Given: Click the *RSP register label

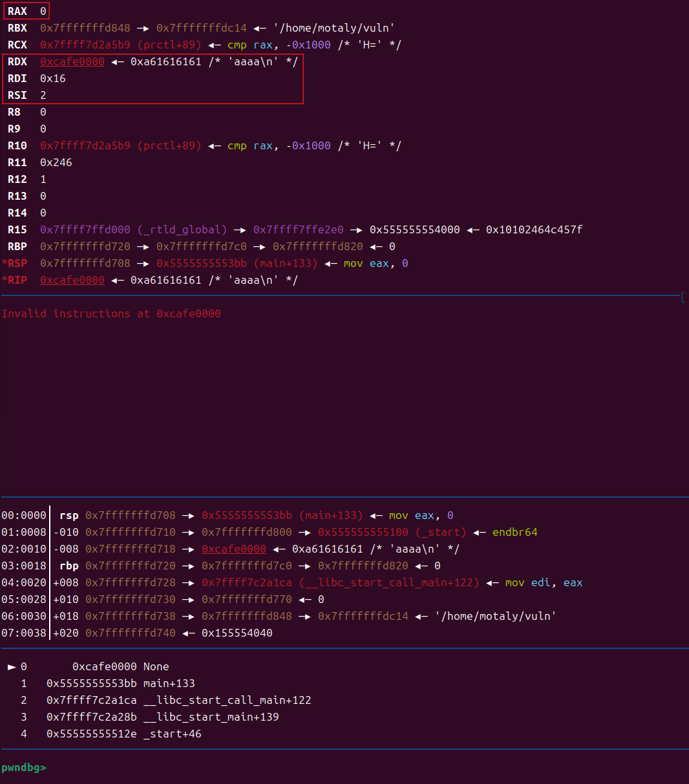Looking at the screenshot, I should pos(16,263).
